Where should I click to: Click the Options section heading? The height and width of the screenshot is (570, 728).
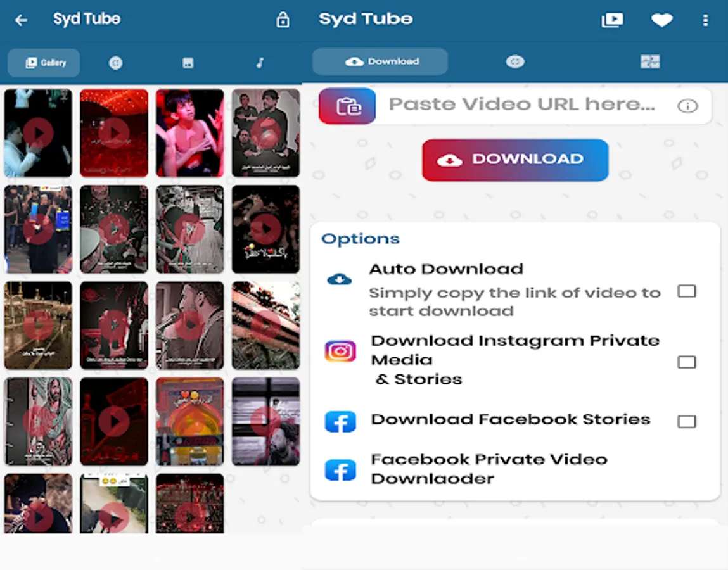coord(361,239)
